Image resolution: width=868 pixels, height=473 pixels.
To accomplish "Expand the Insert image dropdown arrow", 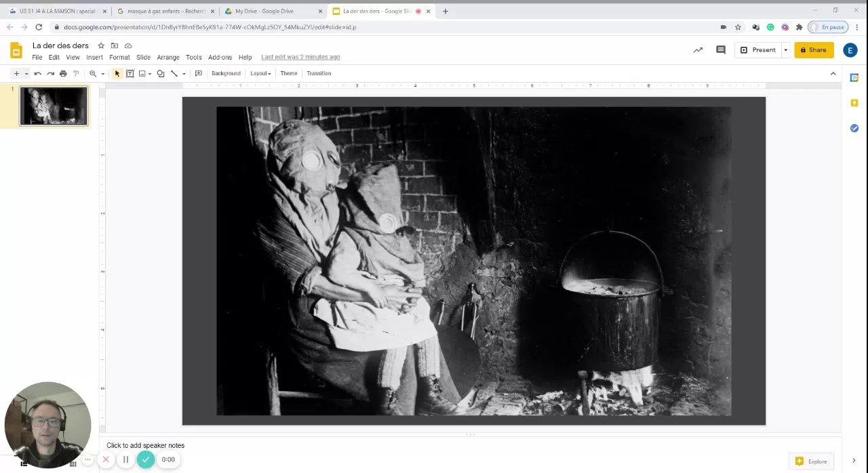I will [x=149, y=73].
